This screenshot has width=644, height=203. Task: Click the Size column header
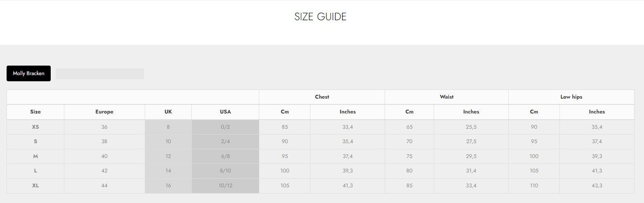coord(35,112)
